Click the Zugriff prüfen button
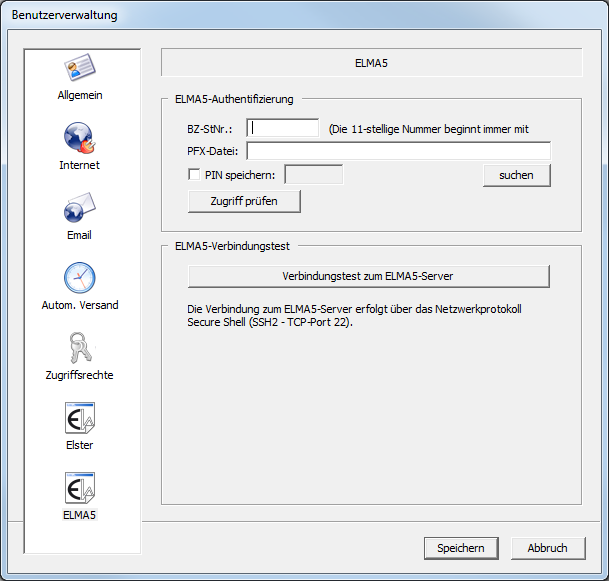Screen dimensions: 609x581 [x=244, y=201]
